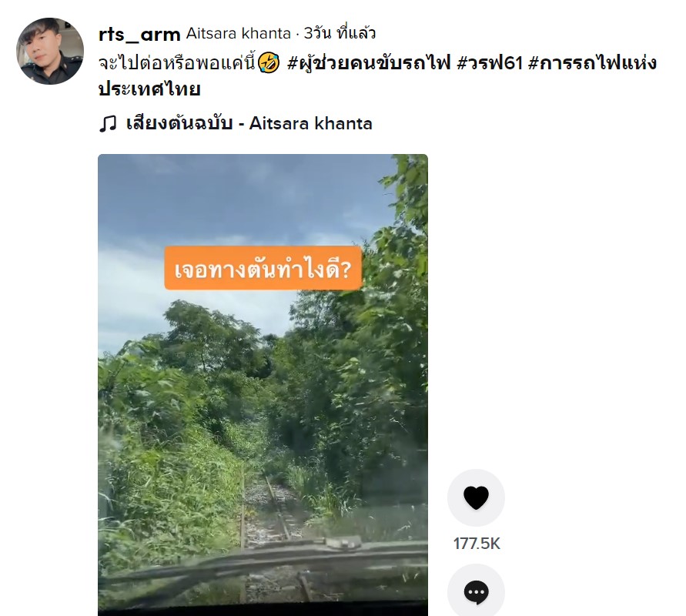Click the 3วัน ที่แล้ว timestamp
686x616 pixels.
click(x=340, y=33)
